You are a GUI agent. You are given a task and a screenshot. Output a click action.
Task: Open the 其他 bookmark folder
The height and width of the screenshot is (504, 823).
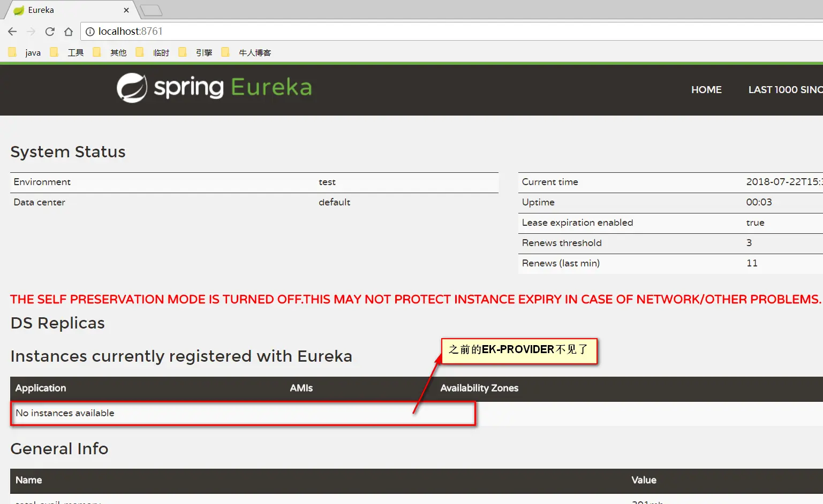click(x=110, y=52)
